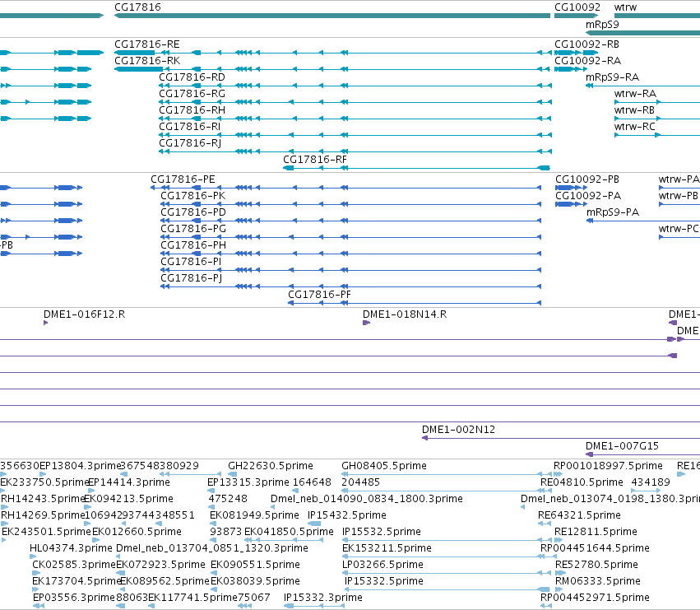The height and width of the screenshot is (610, 700).
Task: Click clone end DME1-016F12.R
Action: point(84,314)
